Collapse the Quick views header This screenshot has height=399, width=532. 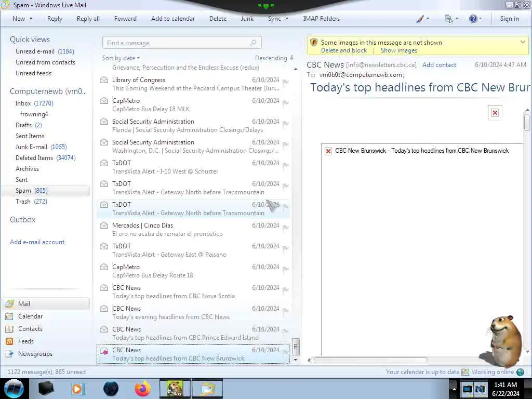(30, 39)
